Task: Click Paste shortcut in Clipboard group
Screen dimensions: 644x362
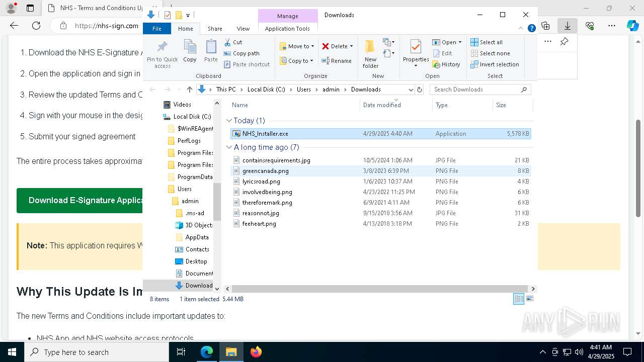Action: click(247, 64)
